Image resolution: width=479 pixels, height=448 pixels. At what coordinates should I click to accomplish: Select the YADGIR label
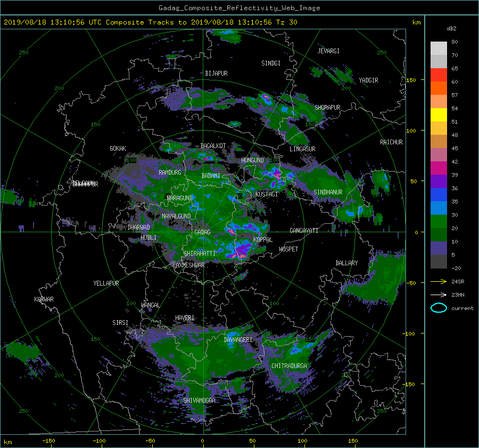coord(368,80)
